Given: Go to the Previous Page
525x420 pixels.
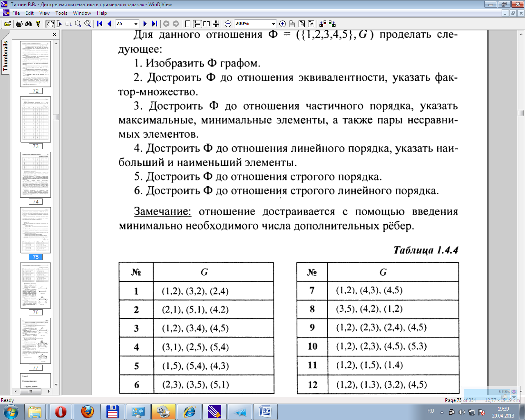Looking at the screenshot, I should pos(110,24).
